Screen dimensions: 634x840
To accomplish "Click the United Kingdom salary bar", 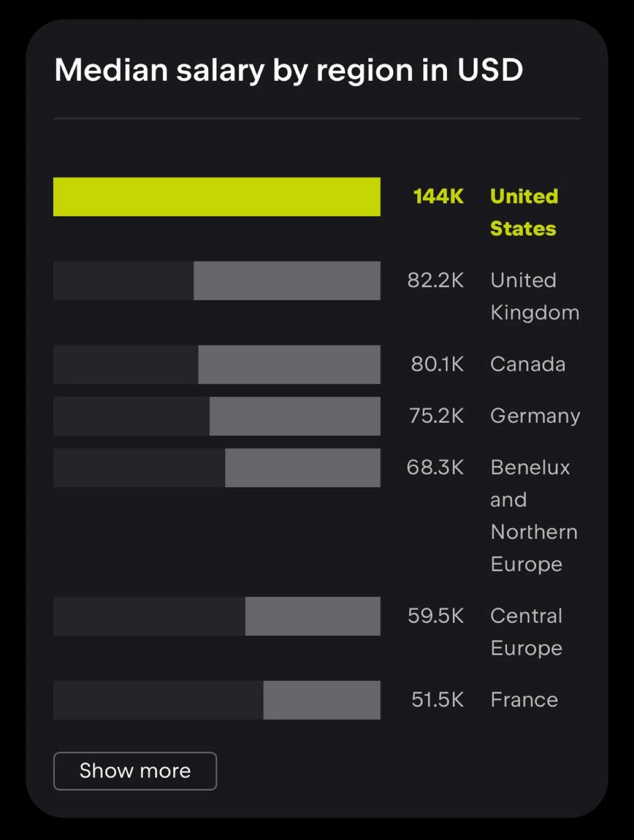I will (217, 281).
